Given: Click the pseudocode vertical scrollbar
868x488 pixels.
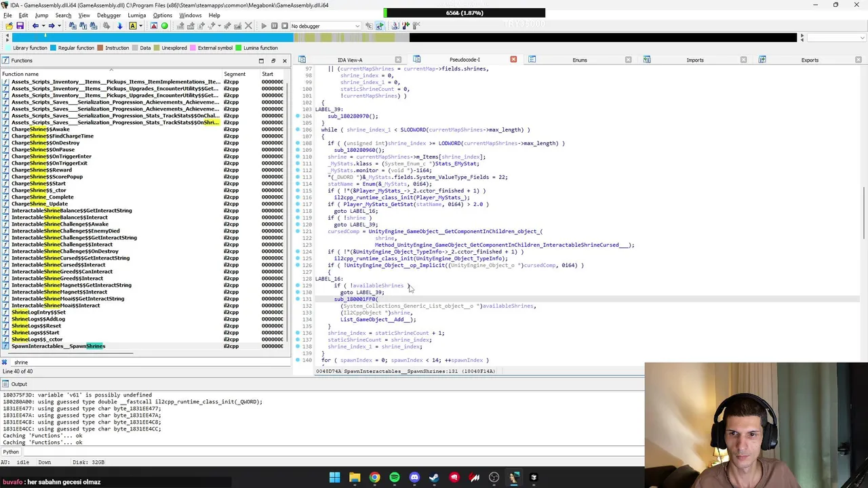Looking at the screenshot, I should click(863, 213).
